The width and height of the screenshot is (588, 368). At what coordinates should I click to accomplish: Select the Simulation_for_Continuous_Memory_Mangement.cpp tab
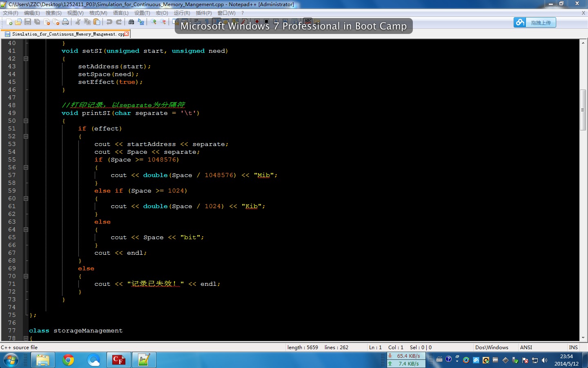point(65,34)
